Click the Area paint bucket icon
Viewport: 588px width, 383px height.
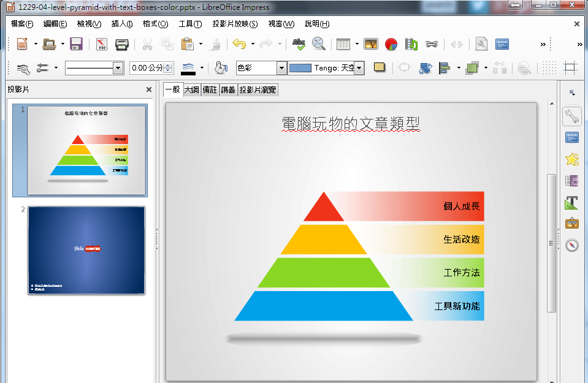tap(221, 68)
